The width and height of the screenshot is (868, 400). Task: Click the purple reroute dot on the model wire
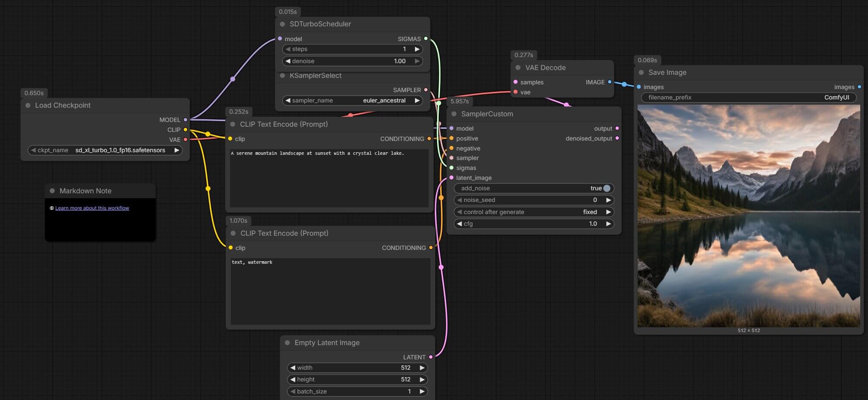pos(233,79)
